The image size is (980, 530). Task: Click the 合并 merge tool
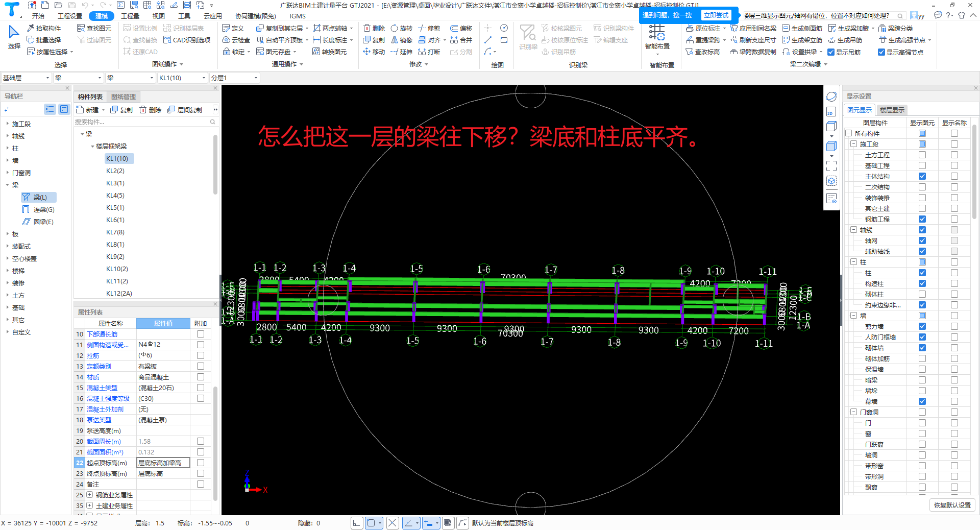461,40
